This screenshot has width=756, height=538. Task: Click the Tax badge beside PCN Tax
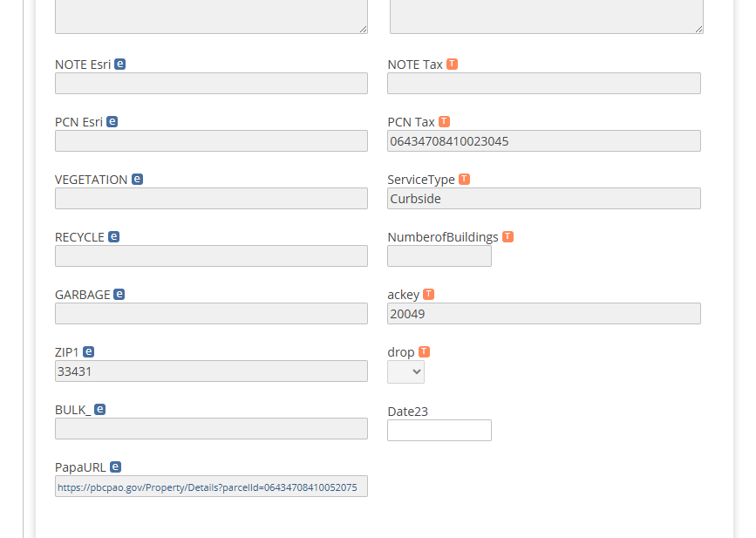[x=444, y=122]
